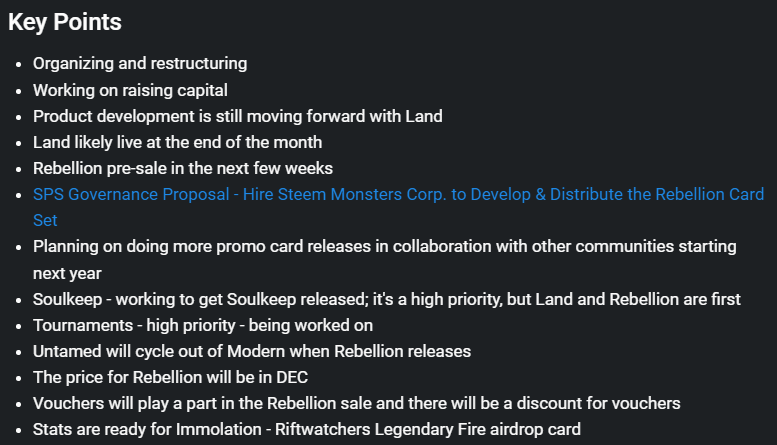Select the 'Product development is still moving forward' line
The width and height of the screenshot is (777, 445).
(x=238, y=116)
